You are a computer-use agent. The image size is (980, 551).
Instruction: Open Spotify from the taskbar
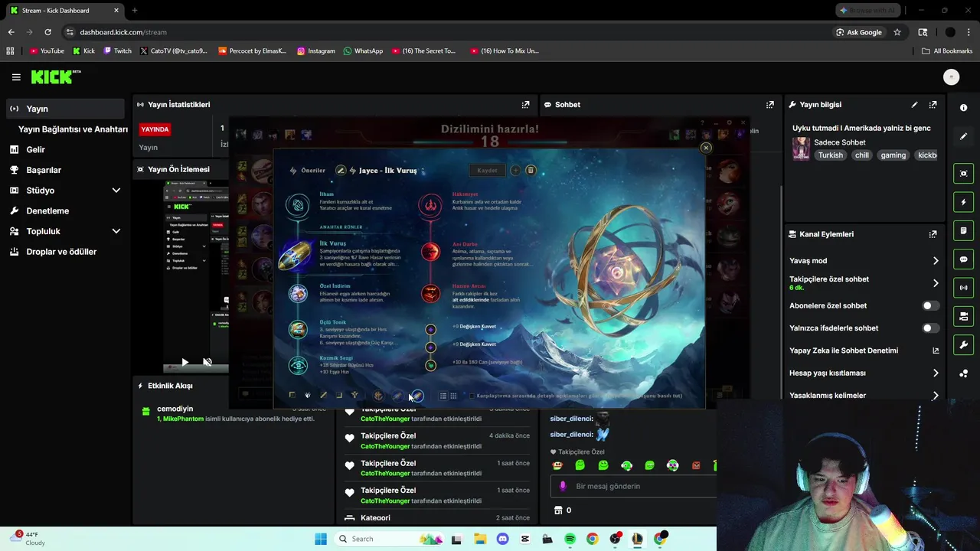click(570, 539)
